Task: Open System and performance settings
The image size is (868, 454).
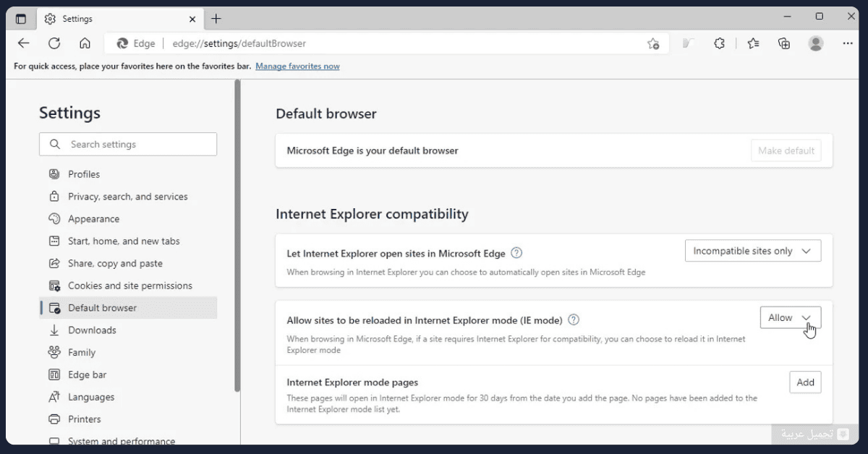Action: point(128,440)
